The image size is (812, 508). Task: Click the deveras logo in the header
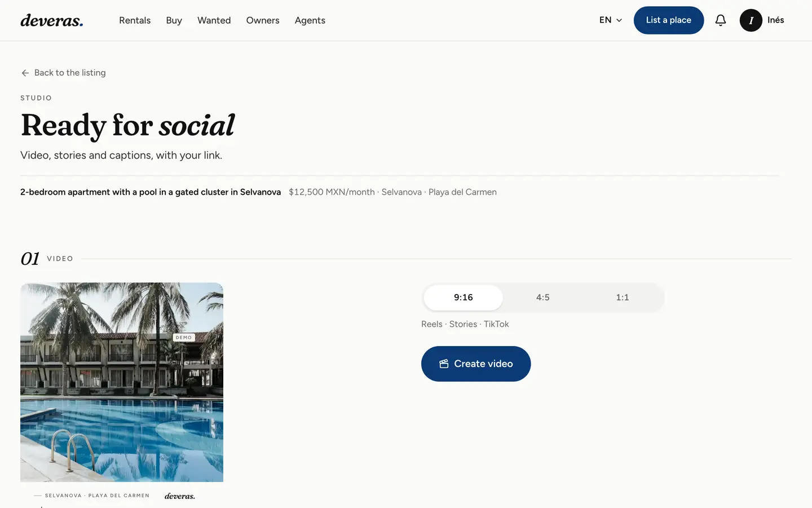[52, 20]
